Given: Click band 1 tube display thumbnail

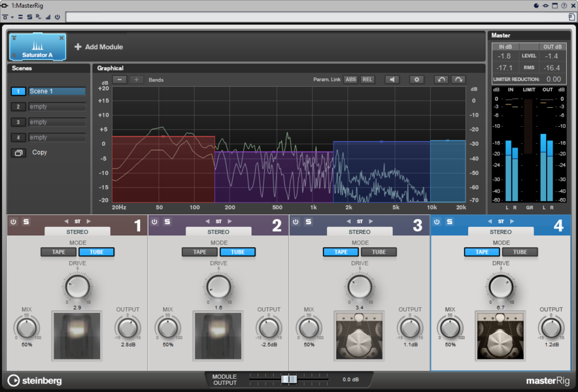Looking at the screenshot, I should [x=77, y=336].
